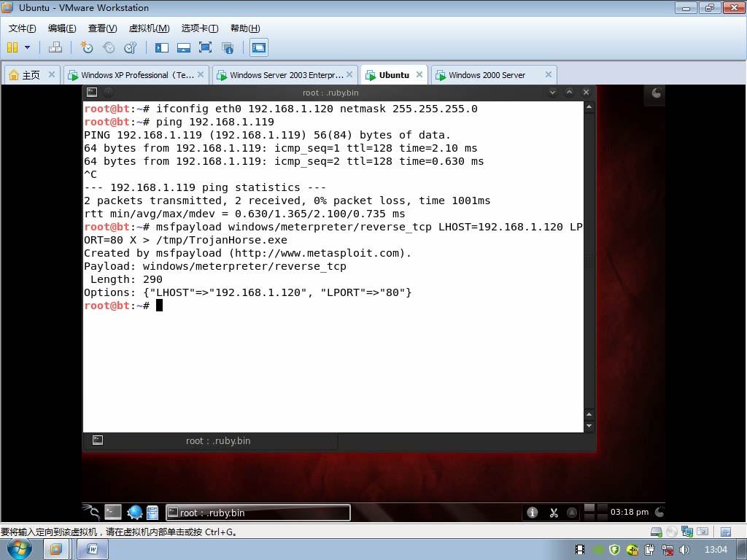Click the terminal maximize chevron-up button
The image size is (747, 560).
(x=569, y=93)
